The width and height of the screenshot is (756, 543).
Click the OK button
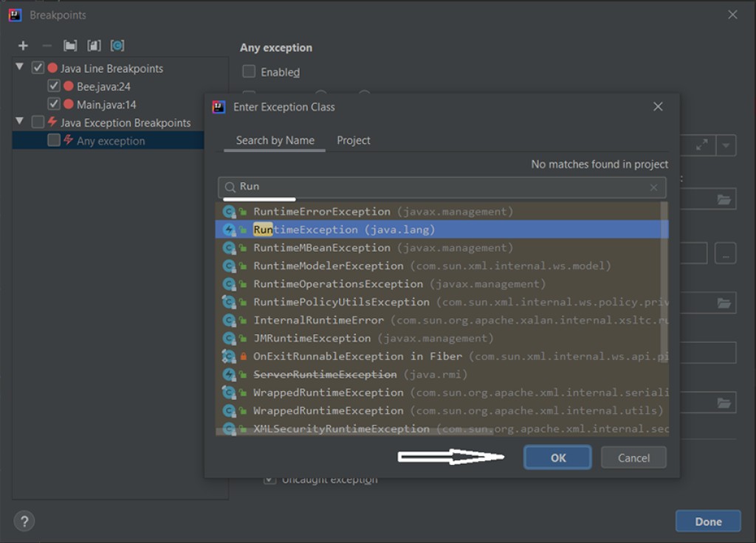pos(557,457)
